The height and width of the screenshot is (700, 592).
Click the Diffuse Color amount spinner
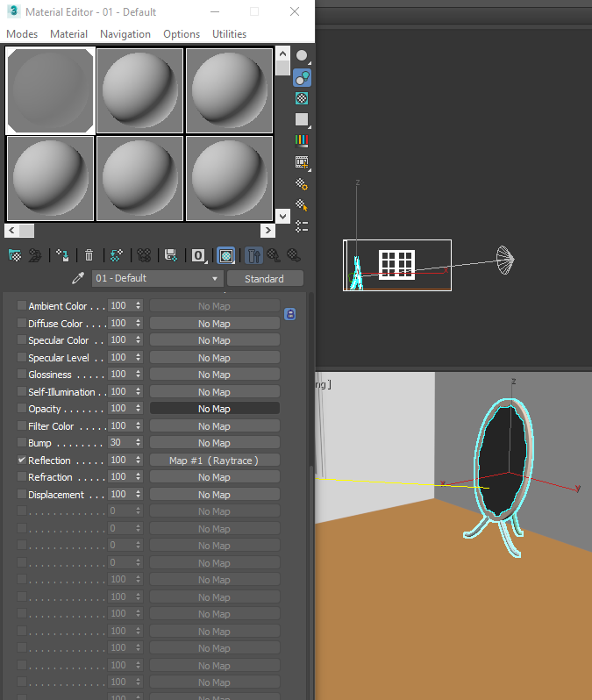point(138,323)
